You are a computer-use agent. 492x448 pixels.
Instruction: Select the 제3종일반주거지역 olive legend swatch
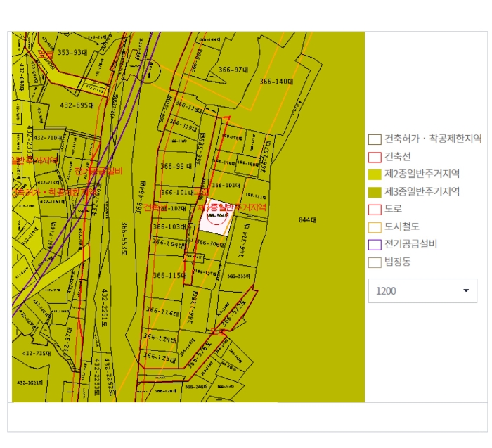coord(375,192)
